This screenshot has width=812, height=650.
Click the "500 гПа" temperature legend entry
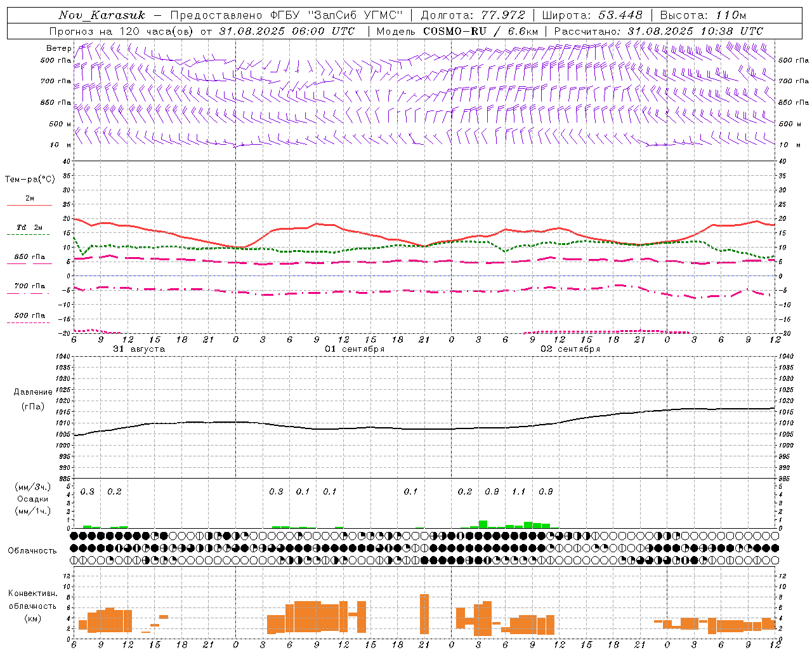[30, 315]
